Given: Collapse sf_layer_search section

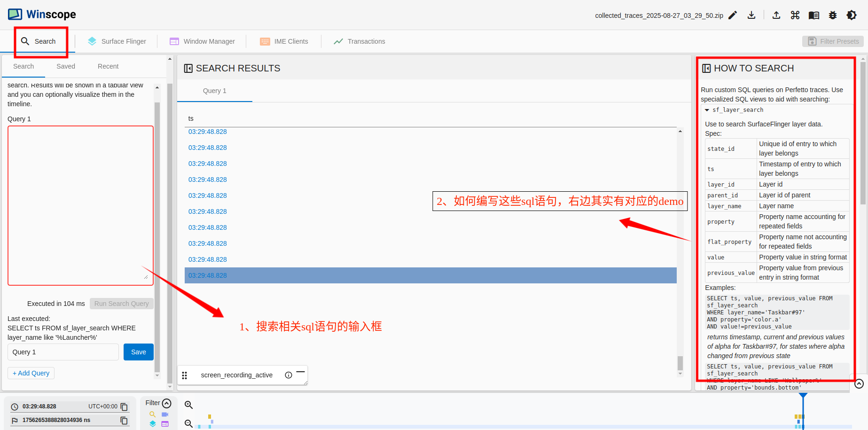Looking at the screenshot, I should (707, 110).
